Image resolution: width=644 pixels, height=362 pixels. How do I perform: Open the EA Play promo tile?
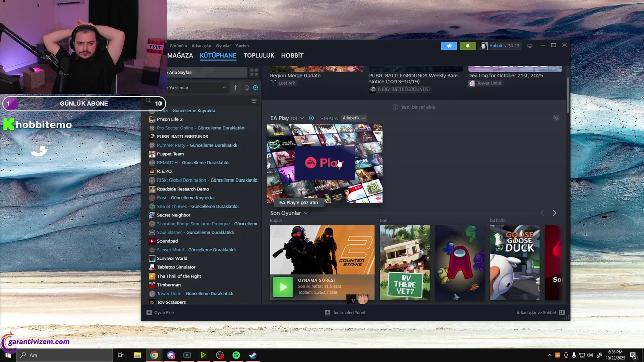click(x=325, y=163)
